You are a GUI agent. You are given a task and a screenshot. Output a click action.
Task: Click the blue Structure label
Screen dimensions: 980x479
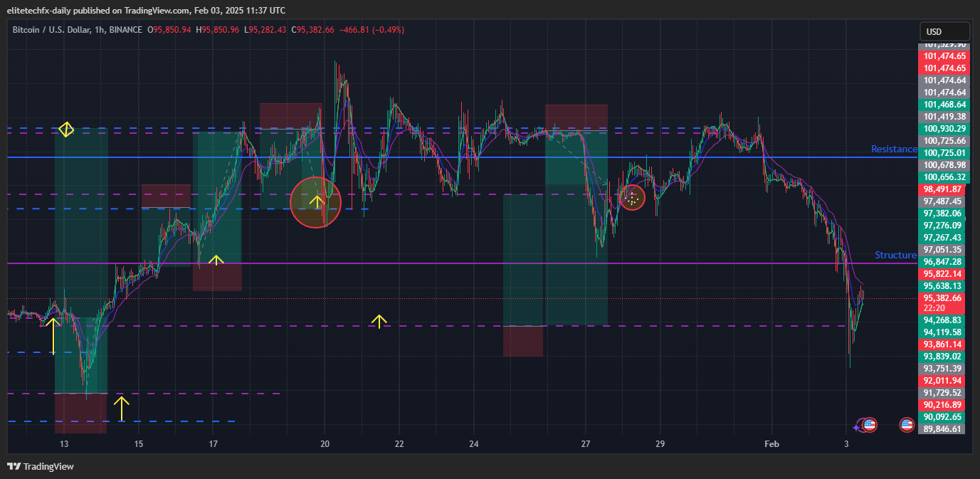point(895,255)
